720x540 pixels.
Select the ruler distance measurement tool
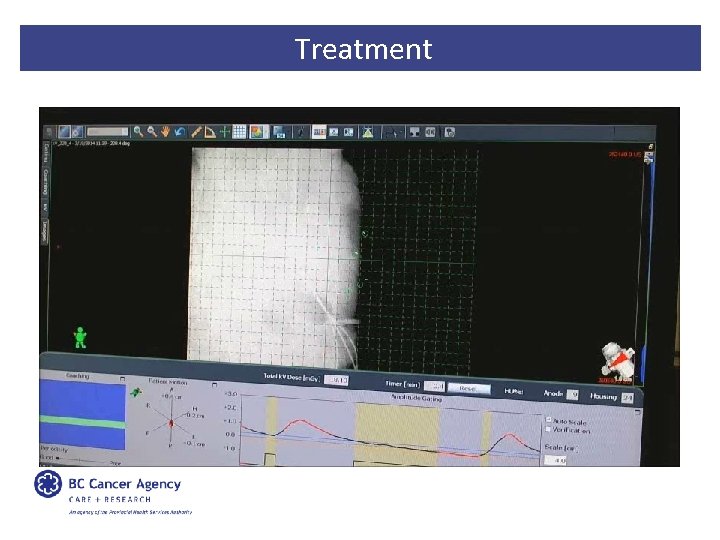pyautogui.click(x=196, y=132)
